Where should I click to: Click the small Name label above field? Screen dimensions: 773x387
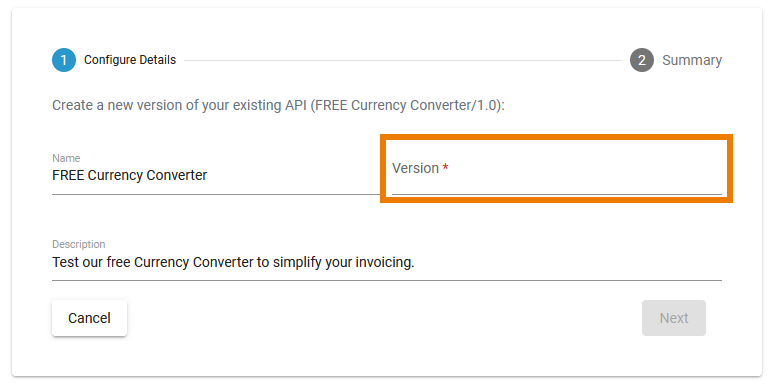(x=66, y=158)
